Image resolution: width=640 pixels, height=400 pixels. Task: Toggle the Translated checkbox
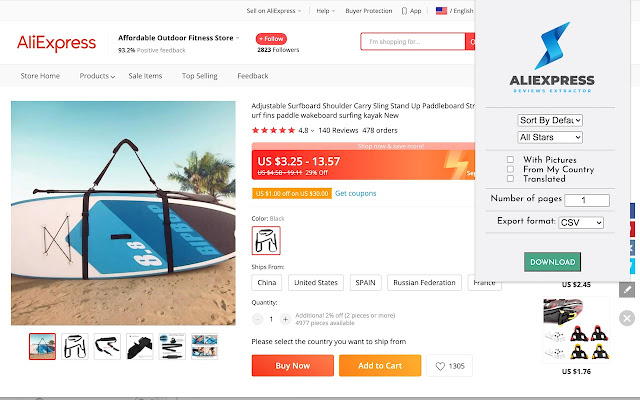point(510,180)
